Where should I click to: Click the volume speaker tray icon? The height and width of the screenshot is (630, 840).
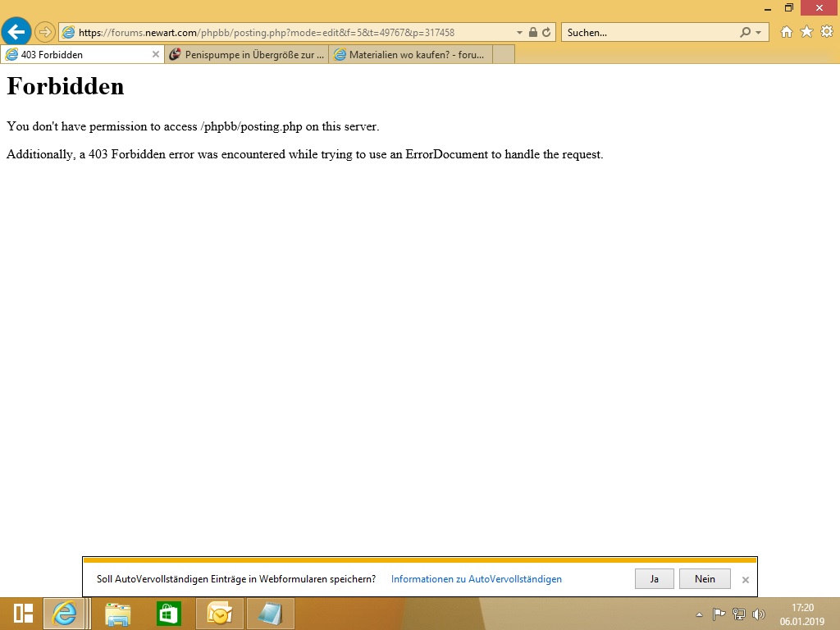click(x=758, y=614)
